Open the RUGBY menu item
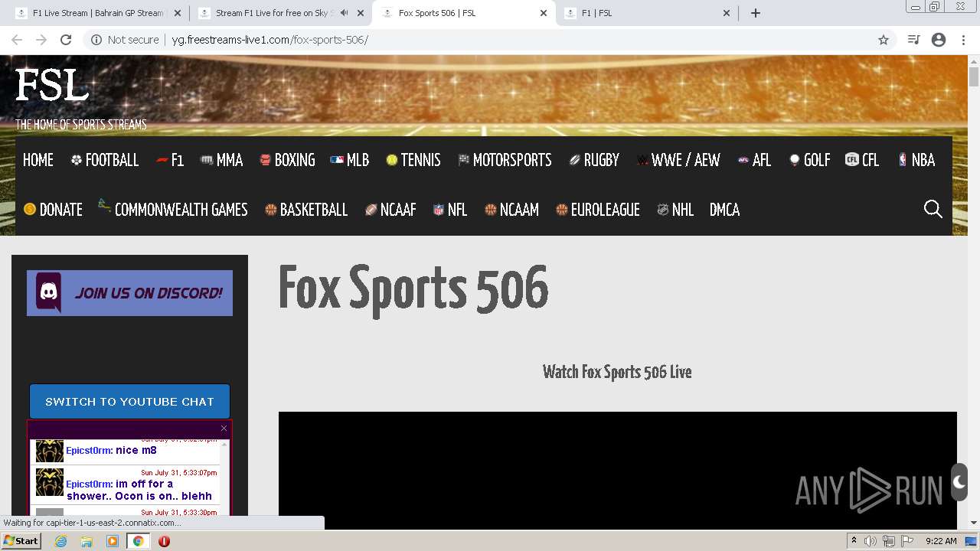Viewport: 980px width, 551px height. [594, 160]
